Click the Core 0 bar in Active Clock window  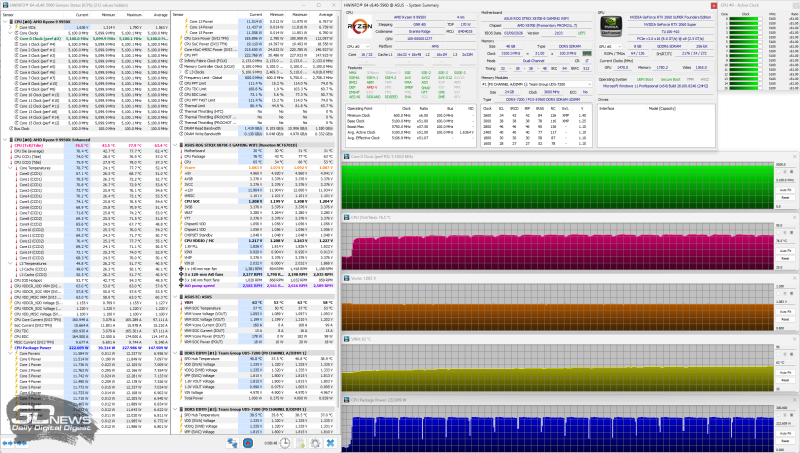click(x=744, y=19)
